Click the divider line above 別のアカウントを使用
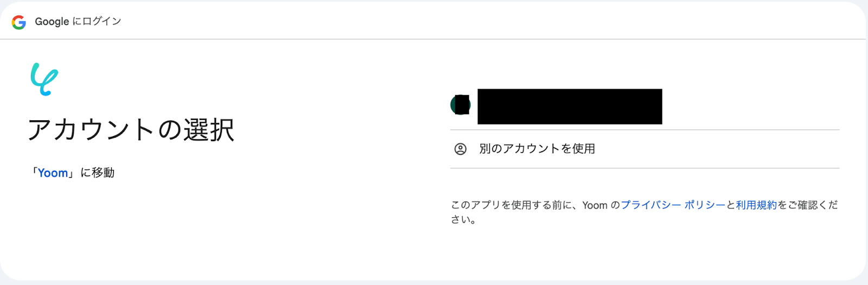 pyautogui.click(x=645, y=130)
